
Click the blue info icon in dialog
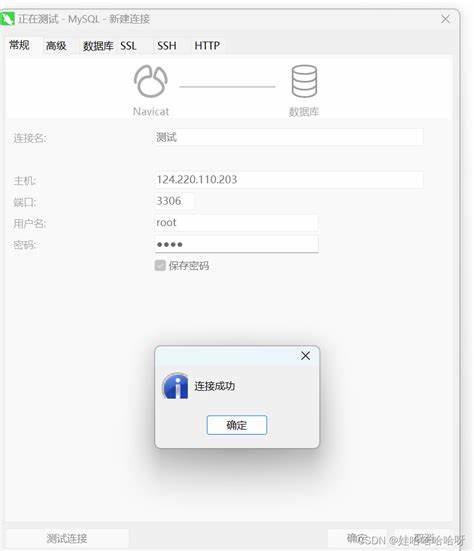coord(175,386)
